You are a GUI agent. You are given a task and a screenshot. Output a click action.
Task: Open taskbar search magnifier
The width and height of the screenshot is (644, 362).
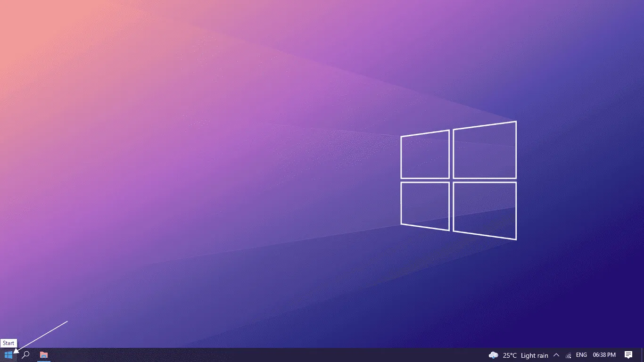coord(26,355)
